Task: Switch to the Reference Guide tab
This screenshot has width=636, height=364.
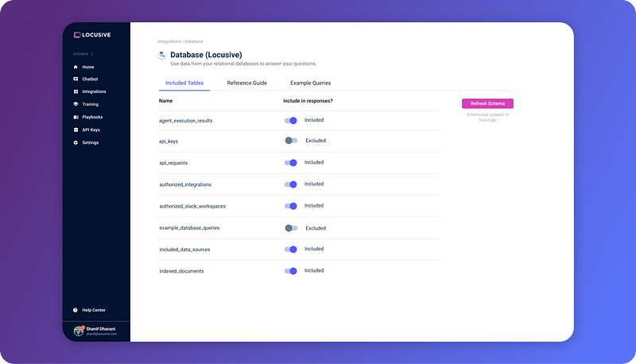Action: pos(246,83)
